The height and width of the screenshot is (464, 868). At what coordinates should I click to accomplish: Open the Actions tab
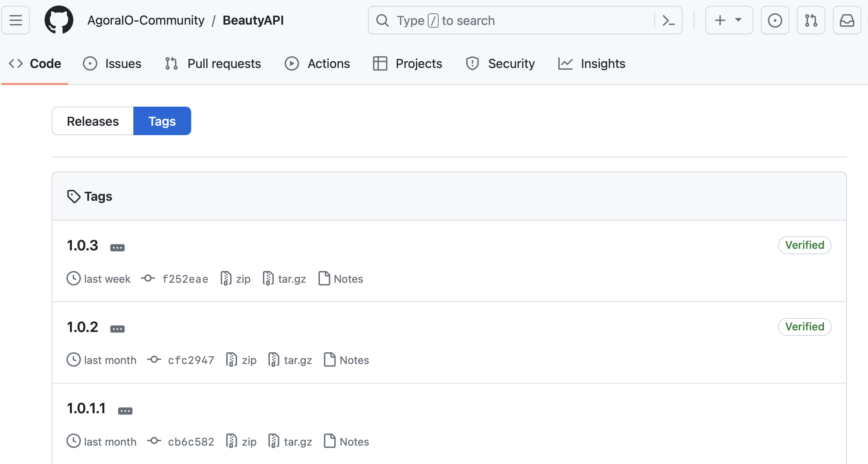(x=317, y=64)
